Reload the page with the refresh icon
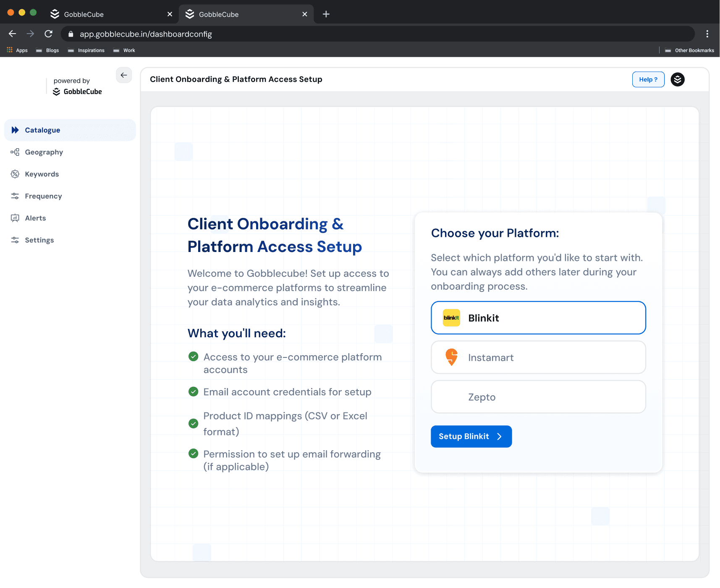 point(49,34)
